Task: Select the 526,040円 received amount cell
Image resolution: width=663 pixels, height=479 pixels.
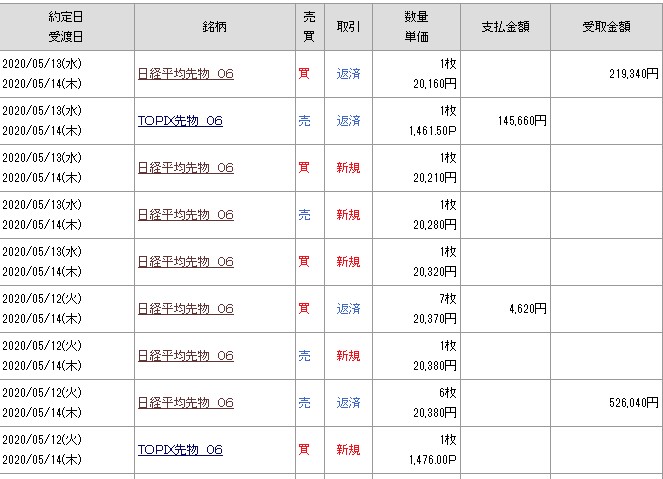Action: pos(632,402)
